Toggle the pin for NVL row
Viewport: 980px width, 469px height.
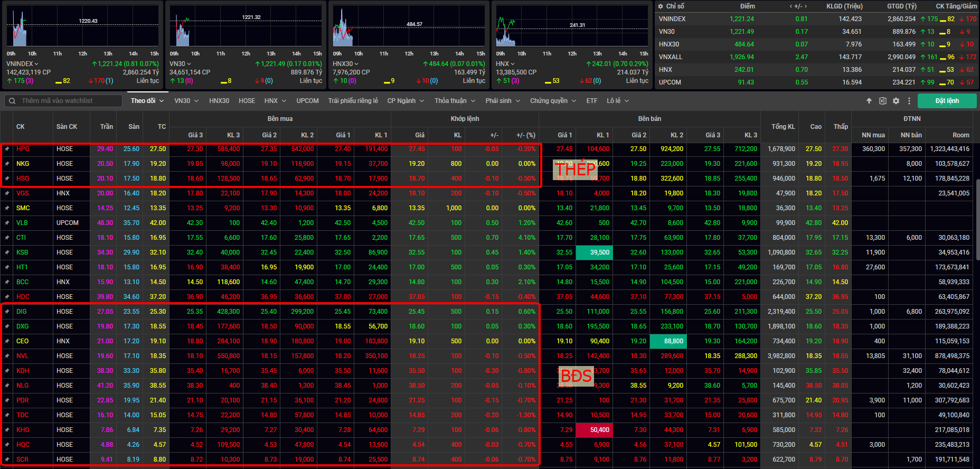(7, 356)
